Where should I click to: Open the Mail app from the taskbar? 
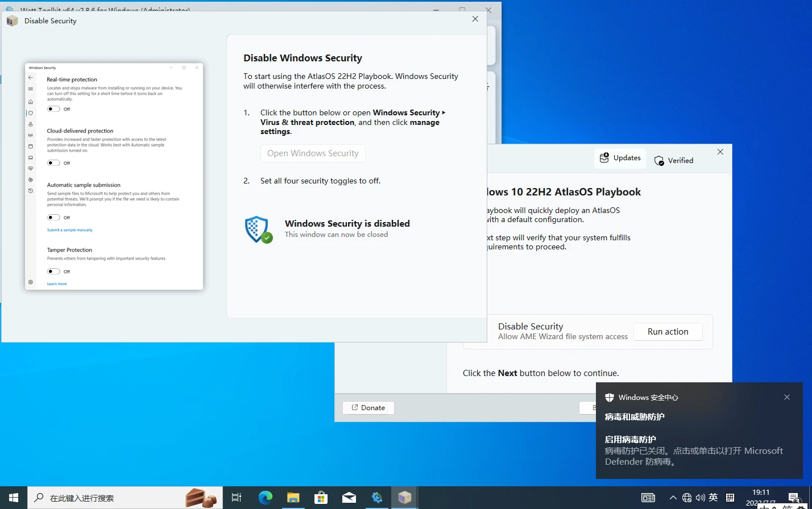click(x=349, y=498)
